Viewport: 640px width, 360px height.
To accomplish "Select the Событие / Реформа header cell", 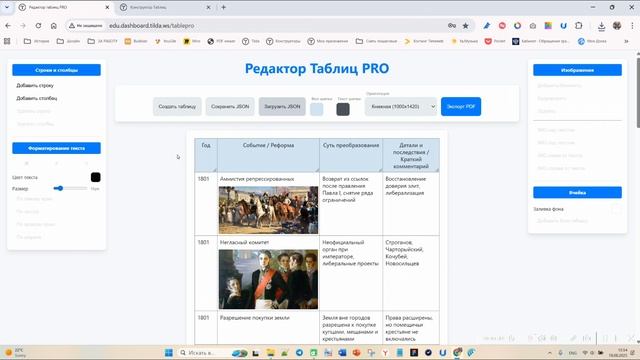I will [269, 155].
